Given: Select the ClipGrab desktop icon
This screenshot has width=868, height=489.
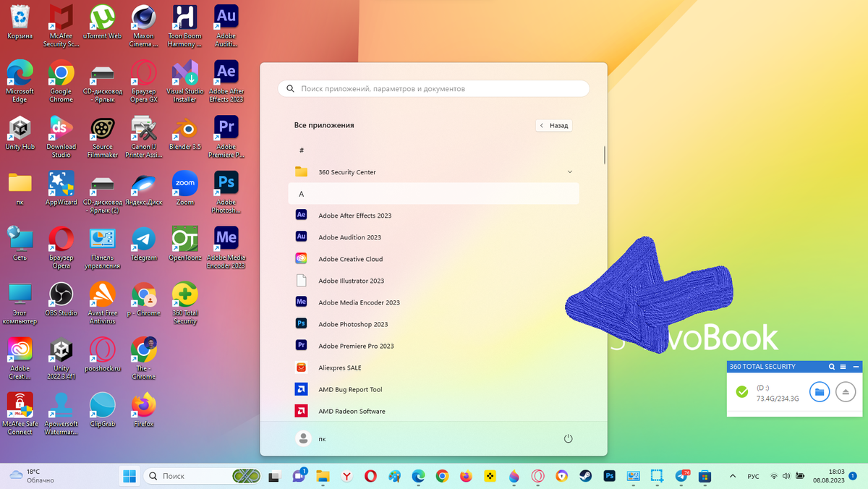Looking at the screenshot, I should click(x=102, y=410).
